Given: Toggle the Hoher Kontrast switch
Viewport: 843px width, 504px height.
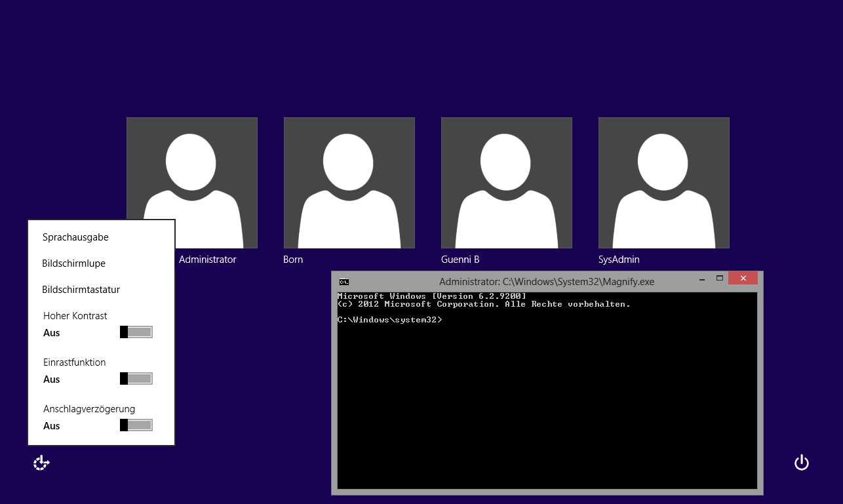Looking at the screenshot, I should [x=136, y=332].
